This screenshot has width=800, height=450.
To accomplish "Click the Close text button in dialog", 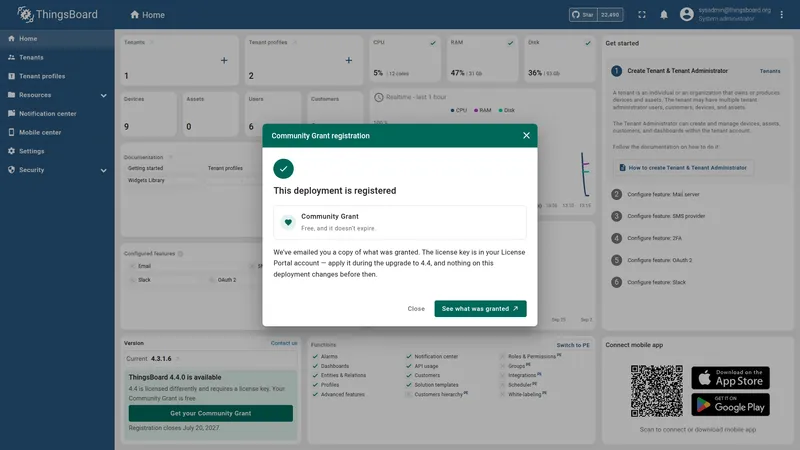I will pos(416,309).
